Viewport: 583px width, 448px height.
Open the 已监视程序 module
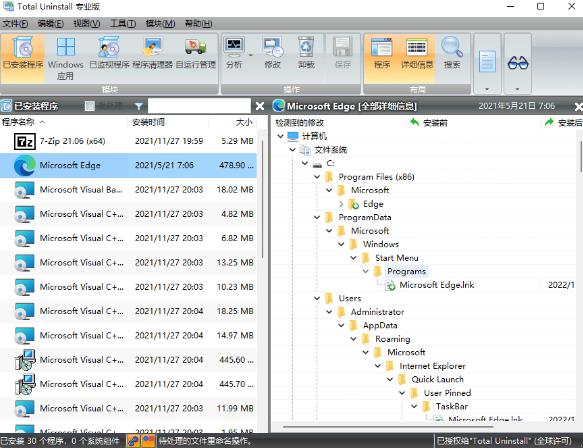coord(109,54)
